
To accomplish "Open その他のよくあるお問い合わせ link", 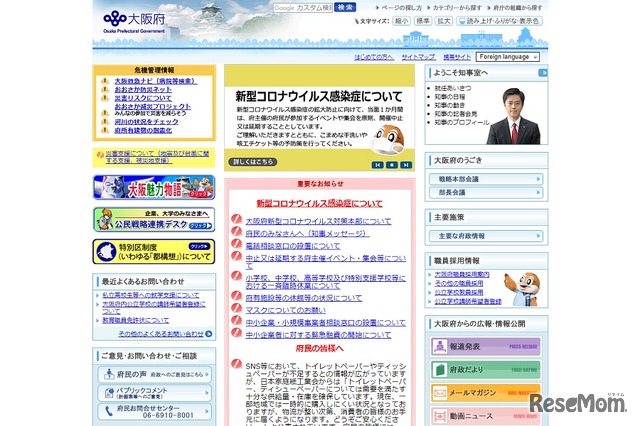I will (161, 334).
